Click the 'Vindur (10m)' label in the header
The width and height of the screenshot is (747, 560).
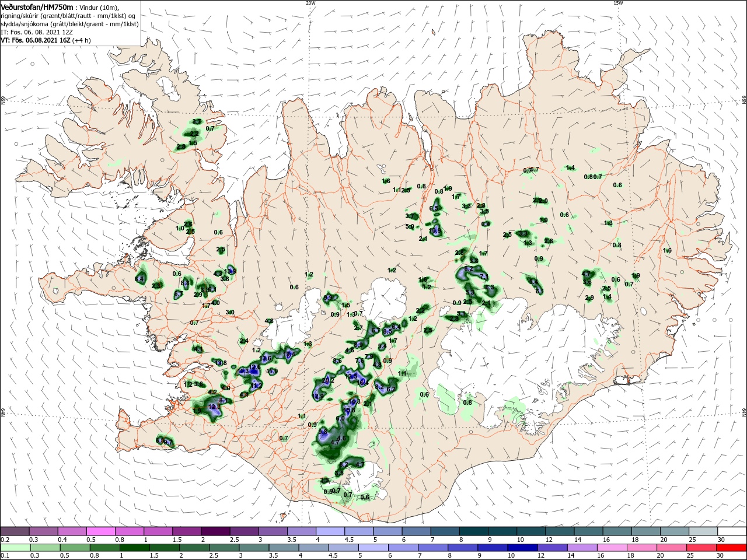coord(98,7)
